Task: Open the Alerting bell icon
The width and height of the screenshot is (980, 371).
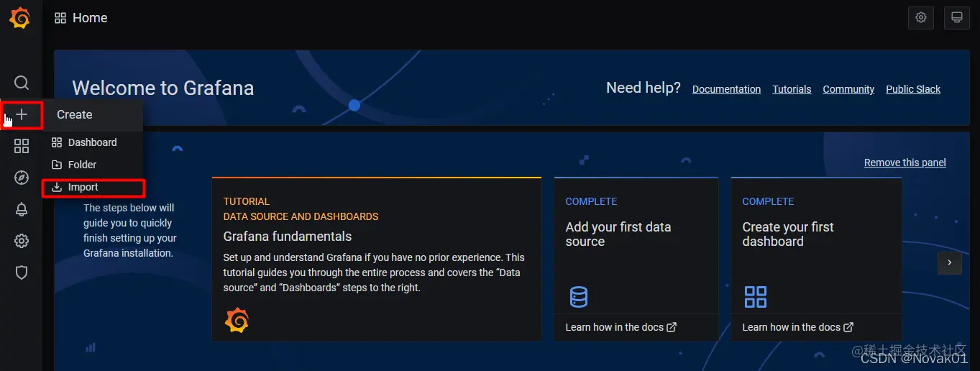Action: point(22,209)
